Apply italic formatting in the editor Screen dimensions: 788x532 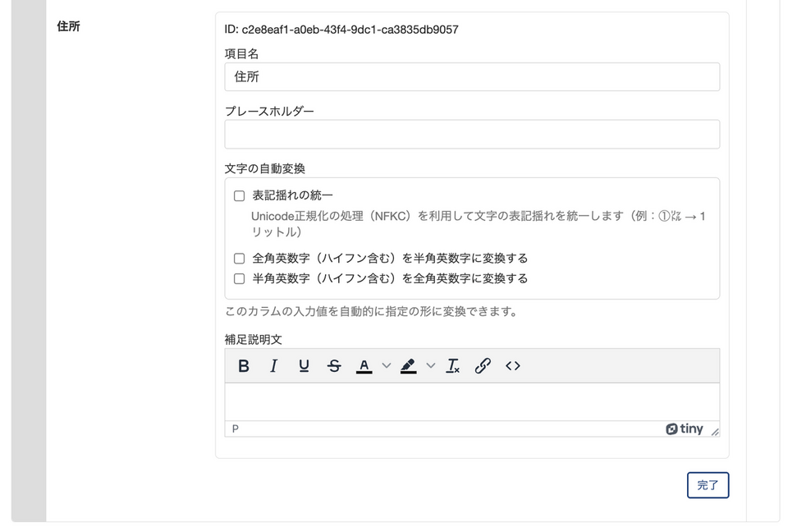coord(274,366)
